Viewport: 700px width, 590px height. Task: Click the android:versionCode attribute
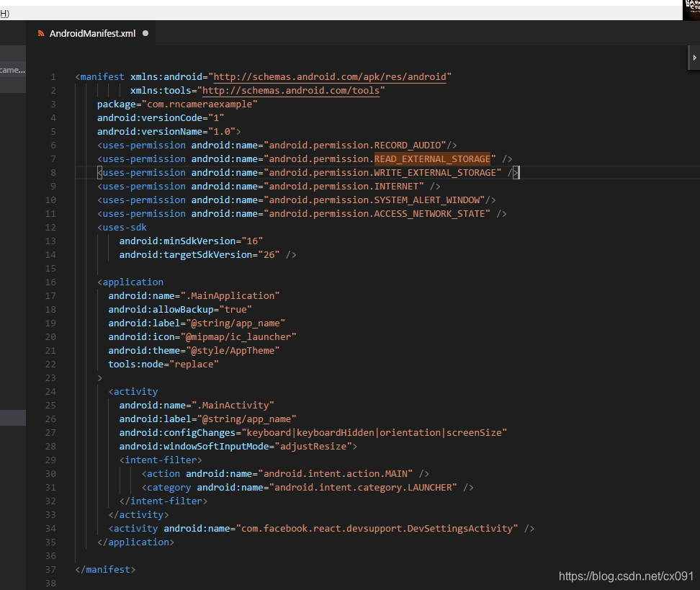[x=150, y=118]
